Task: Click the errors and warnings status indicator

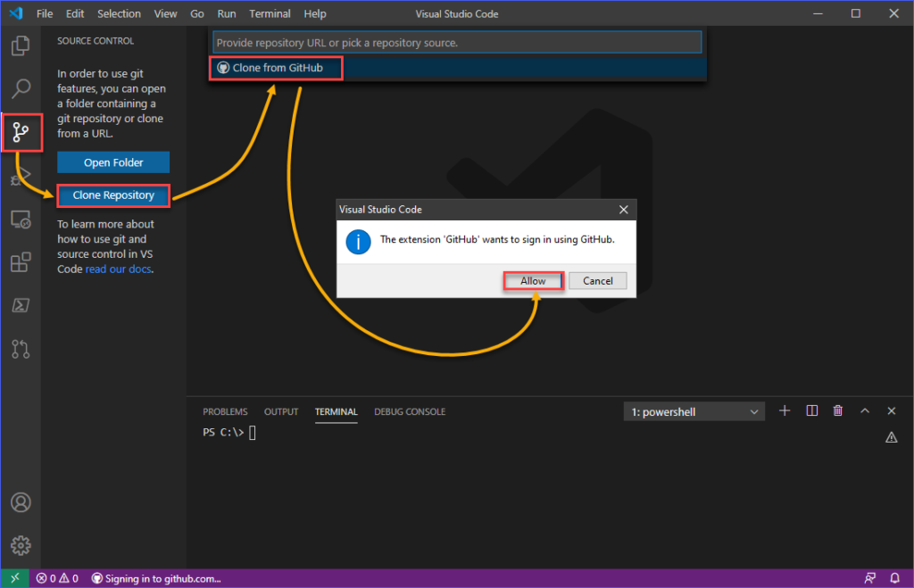Action: (x=57, y=578)
